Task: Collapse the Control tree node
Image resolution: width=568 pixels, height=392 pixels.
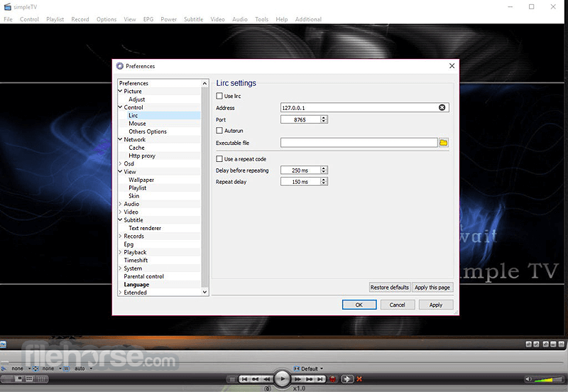Action: tap(120, 107)
